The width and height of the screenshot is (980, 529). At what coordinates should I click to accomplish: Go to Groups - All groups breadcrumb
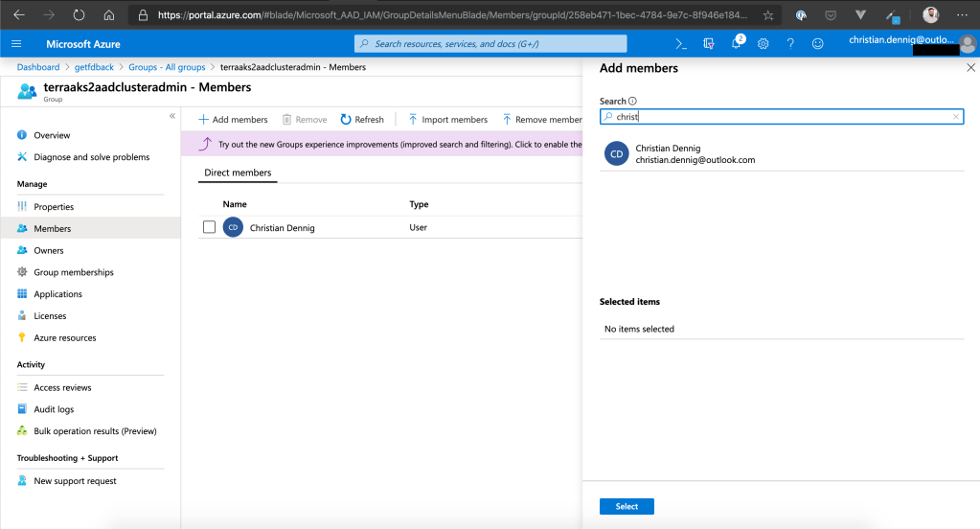coord(167,67)
